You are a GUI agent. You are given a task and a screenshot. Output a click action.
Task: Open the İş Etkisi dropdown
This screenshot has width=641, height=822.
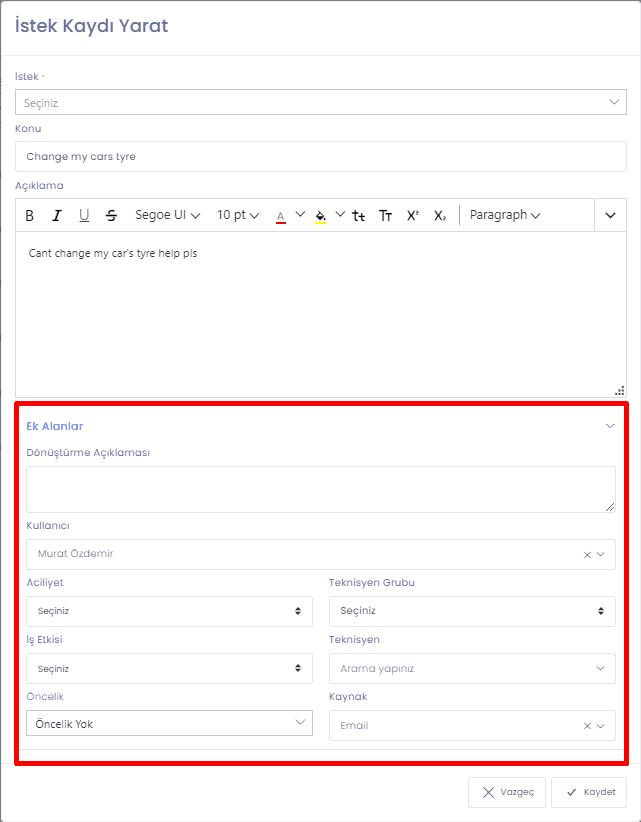[169, 668]
